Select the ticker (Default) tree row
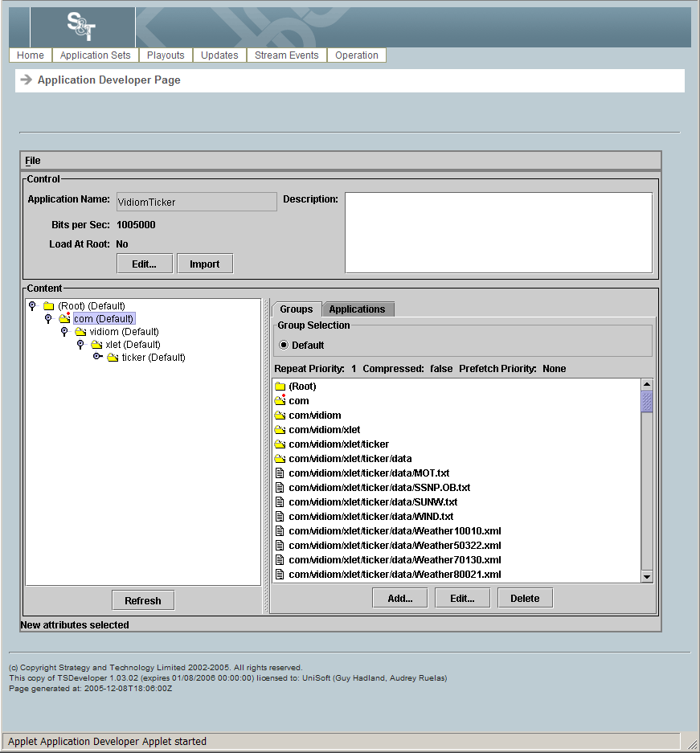The height and width of the screenshot is (753, 700). tap(154, 358)
